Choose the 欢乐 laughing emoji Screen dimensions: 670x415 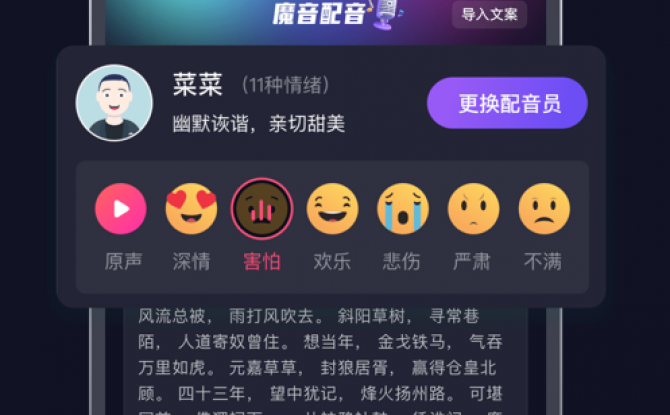(332, 209)
